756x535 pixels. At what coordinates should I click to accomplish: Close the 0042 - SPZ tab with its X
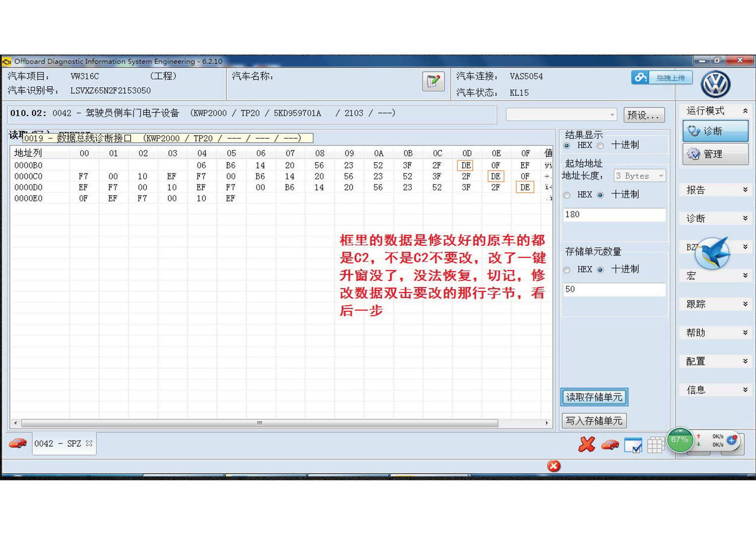[89, 443]
